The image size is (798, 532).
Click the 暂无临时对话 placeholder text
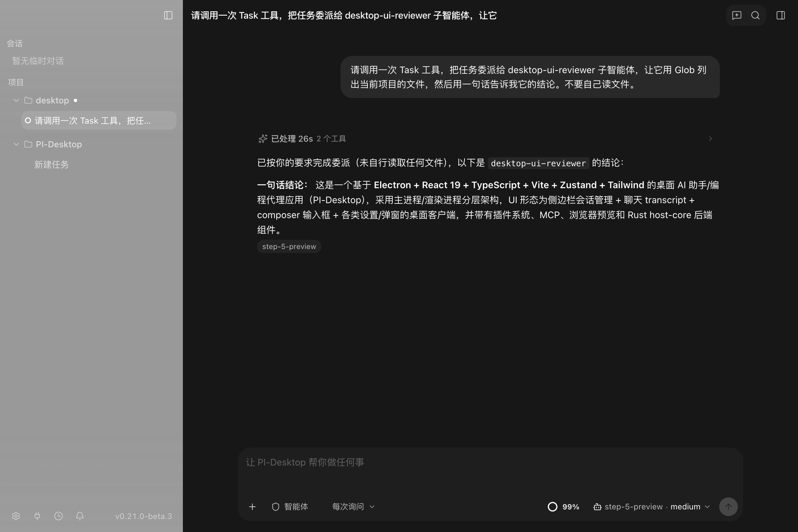point(38,61)
